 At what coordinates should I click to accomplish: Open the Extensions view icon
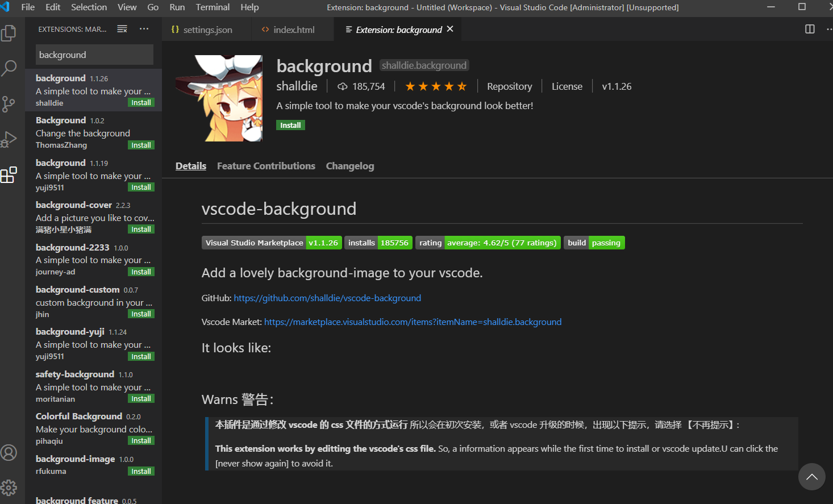[x=9, y=174]
